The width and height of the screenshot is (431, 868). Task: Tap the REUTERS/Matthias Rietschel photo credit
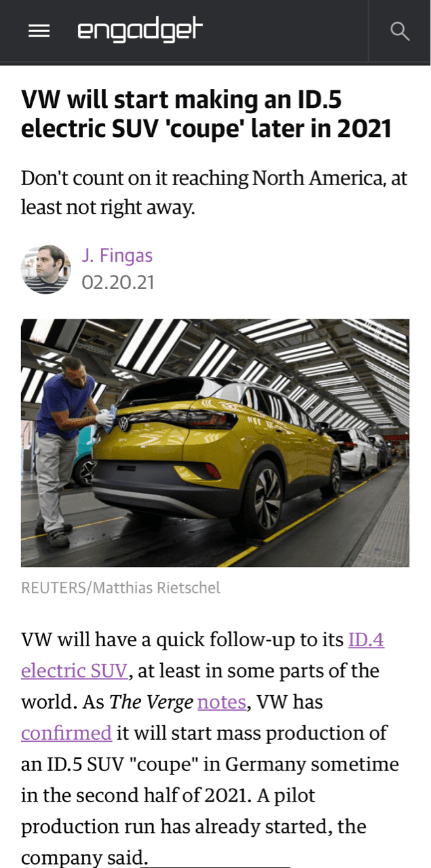pos(121,588)
